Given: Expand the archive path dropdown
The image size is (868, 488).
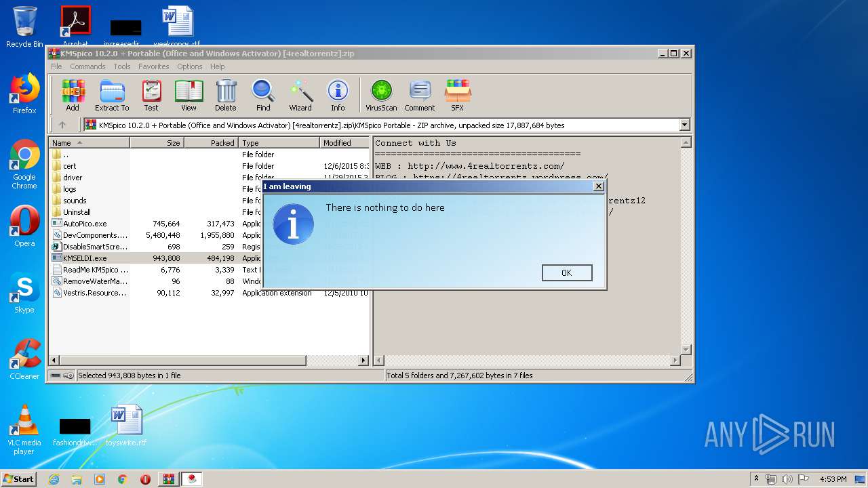Looking at the screenshot, I should 684,125.
